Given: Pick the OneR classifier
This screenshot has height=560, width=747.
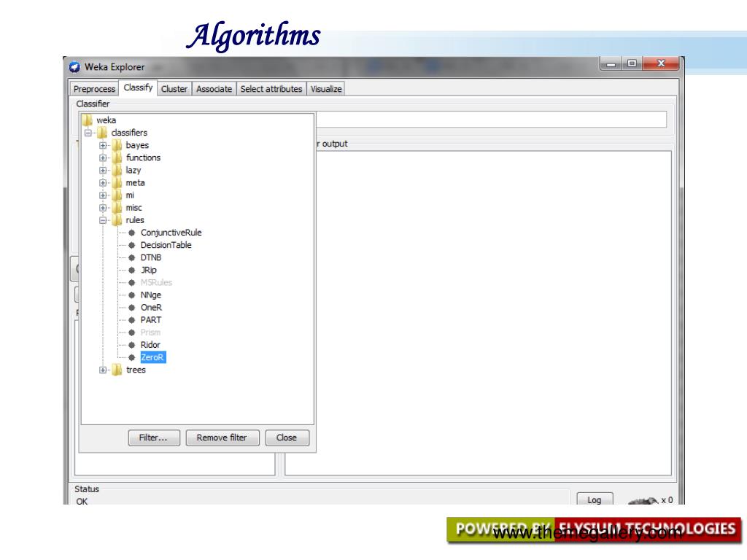Looking at the screenshot, I should pos(152,307).
